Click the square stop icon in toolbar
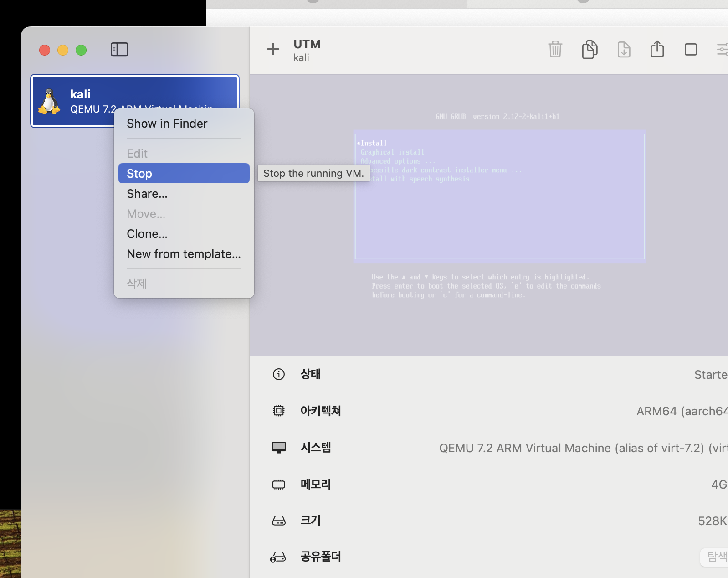 point(691,49)
